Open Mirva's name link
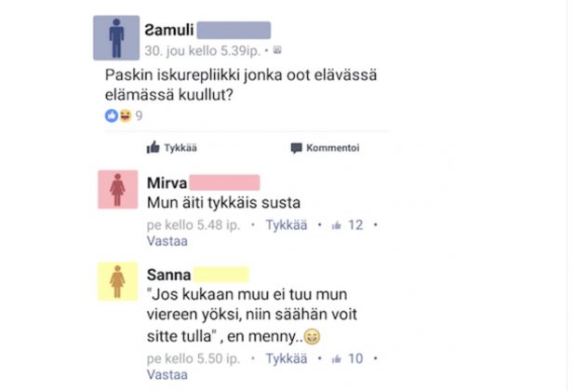Viewport: 588px width, 391px height. 167,183
